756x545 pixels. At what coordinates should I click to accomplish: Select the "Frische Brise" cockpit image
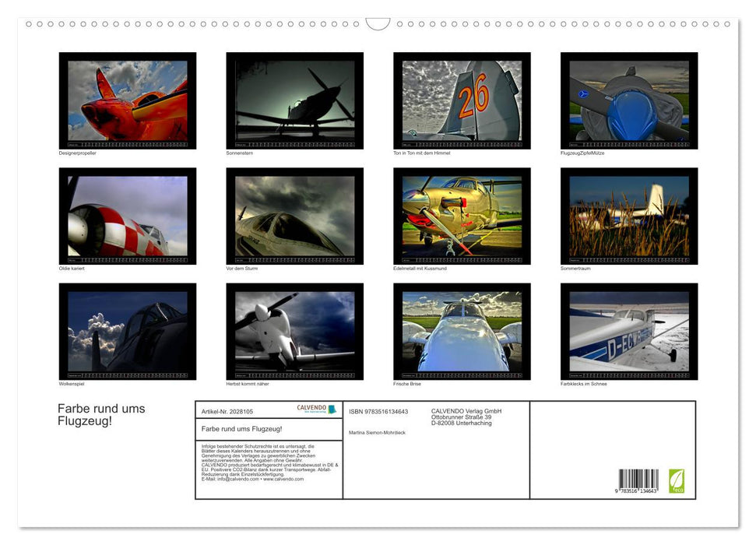click(462, 331)
